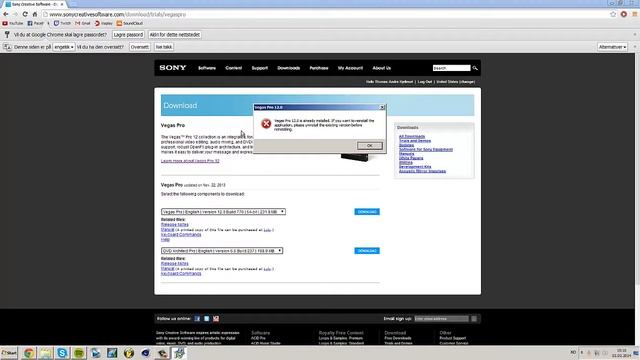This screenshot has width=640, height=360.
Task: Click the Chrome address bar URL
Action: pos(118,14)
